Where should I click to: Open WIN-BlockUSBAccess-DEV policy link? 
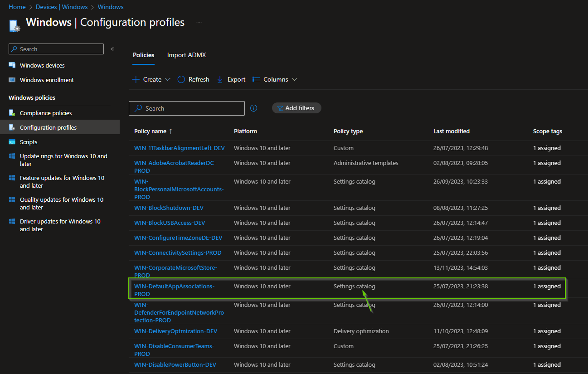(170, 223)
